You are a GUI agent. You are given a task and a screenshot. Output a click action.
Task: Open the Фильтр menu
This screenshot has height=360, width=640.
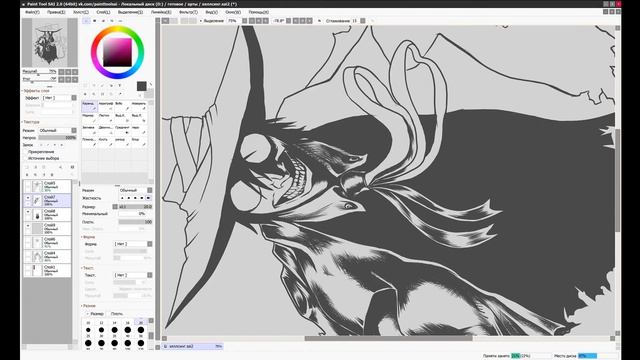click(x=188, y=12)
